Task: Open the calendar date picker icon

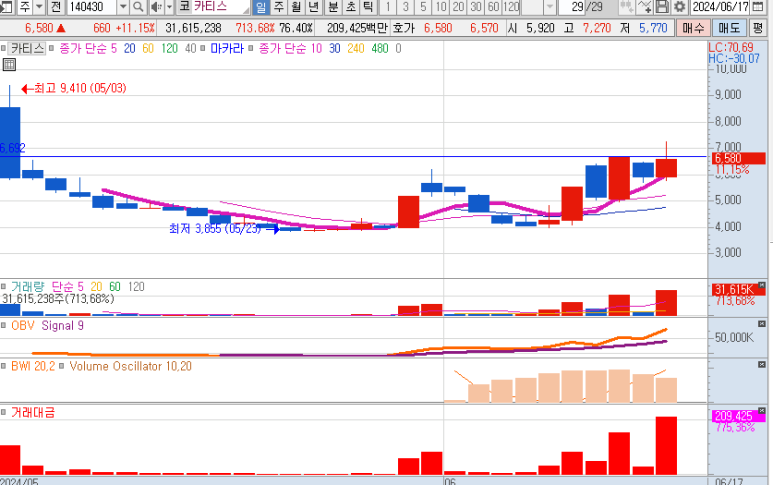Action: 759,7
